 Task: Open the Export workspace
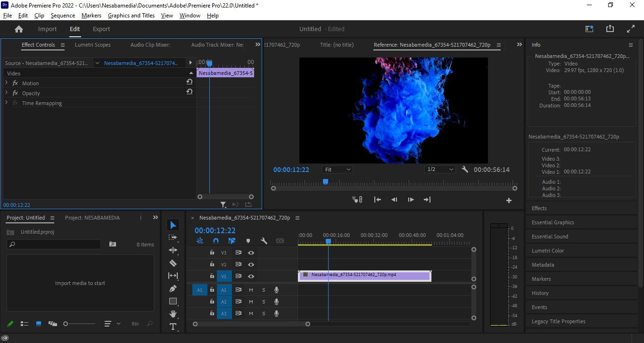click(101, 29)
